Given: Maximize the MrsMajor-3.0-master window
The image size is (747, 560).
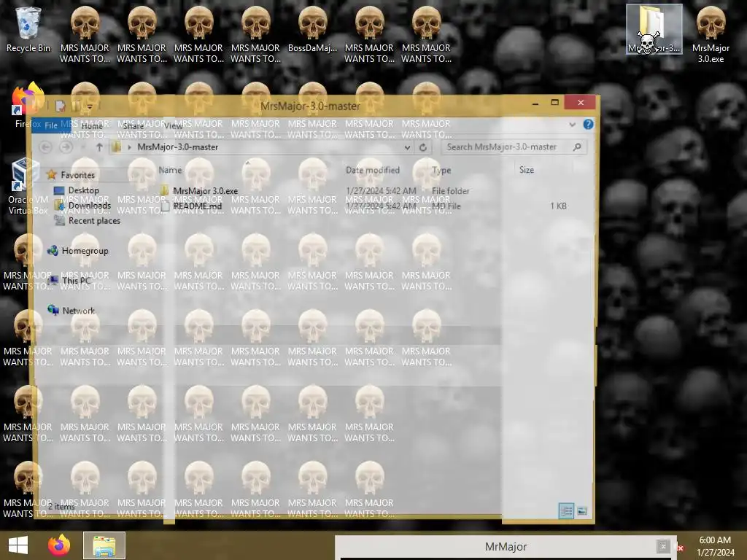Looking at the screenshot, I should click(x=554, y=102).
